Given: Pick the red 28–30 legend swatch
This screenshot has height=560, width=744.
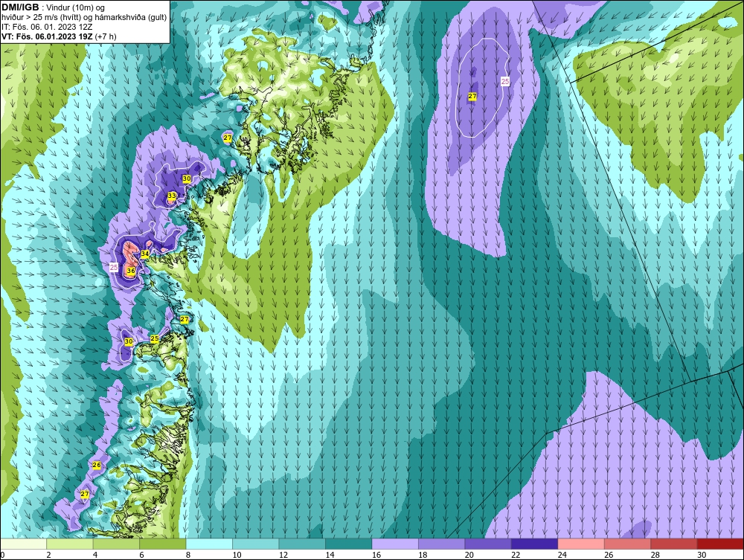Looking at the screenshot, I should pyautogui.click(x=674, y=544).
